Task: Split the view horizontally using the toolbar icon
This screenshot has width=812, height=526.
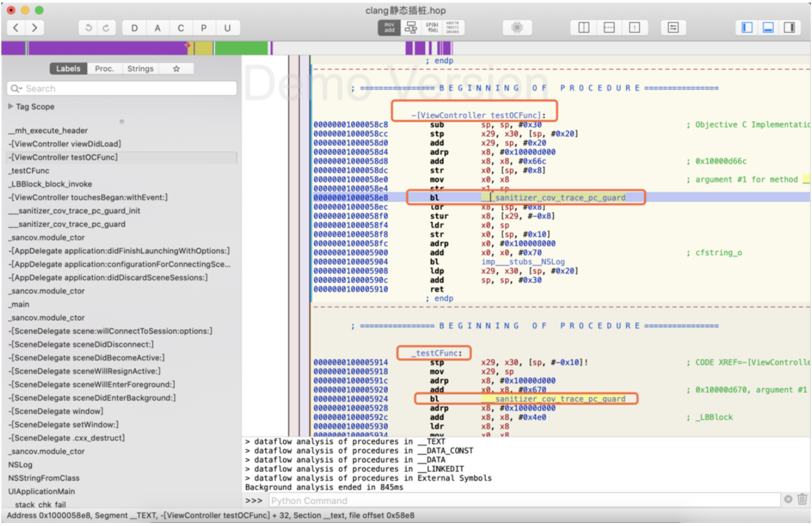Action: pos(609,27)
